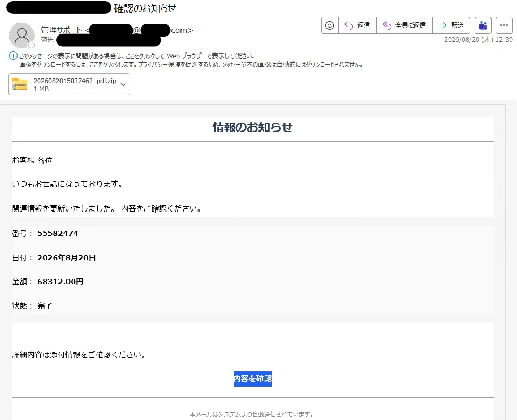Select the amount 68312.00円
The height and width of the screenshot is (420, 517).
click(60, 282)
